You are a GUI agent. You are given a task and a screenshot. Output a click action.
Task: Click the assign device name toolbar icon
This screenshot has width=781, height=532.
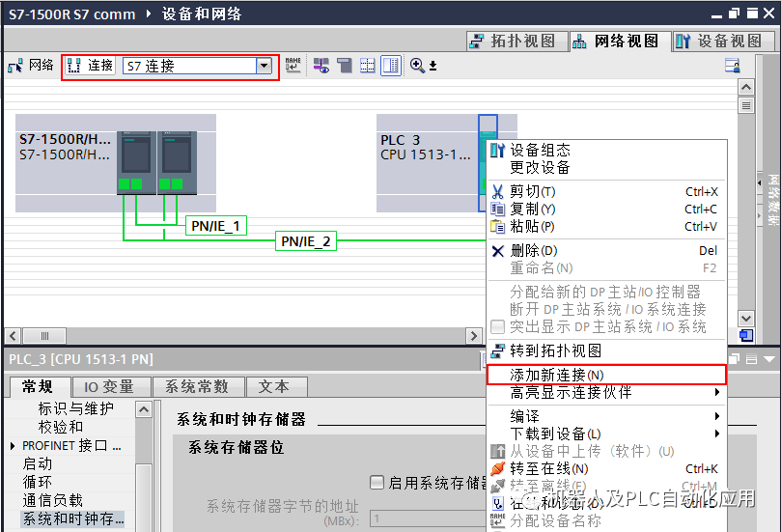[x=293, y=66]
